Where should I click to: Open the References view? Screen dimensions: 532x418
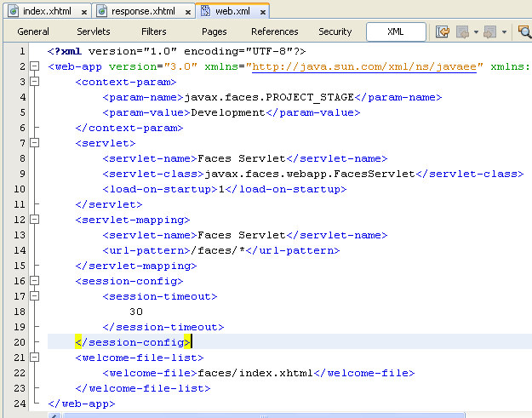point(274,31)
